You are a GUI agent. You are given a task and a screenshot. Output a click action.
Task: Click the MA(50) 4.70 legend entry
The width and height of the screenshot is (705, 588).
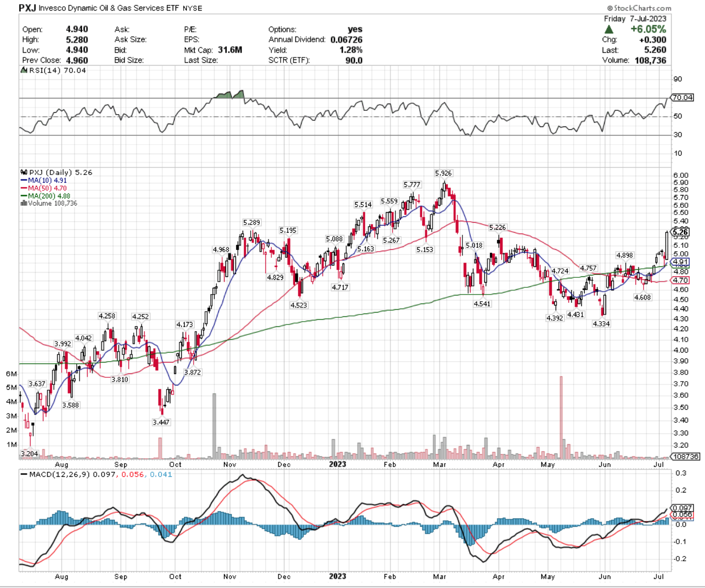pos(44,188)
